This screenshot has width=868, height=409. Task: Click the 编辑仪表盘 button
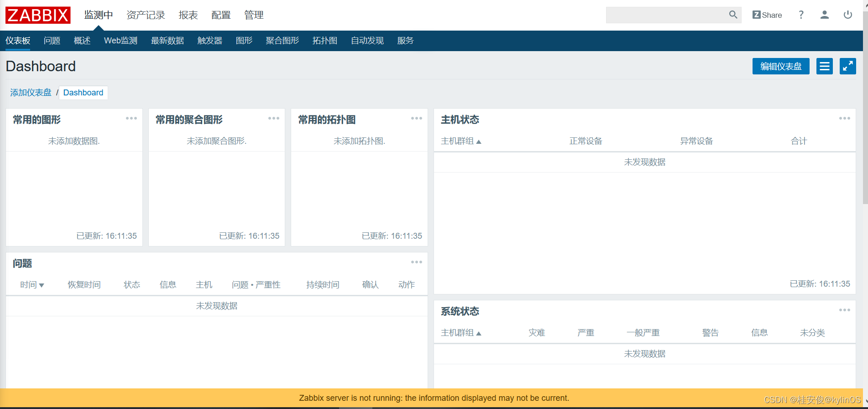[781, 66]
